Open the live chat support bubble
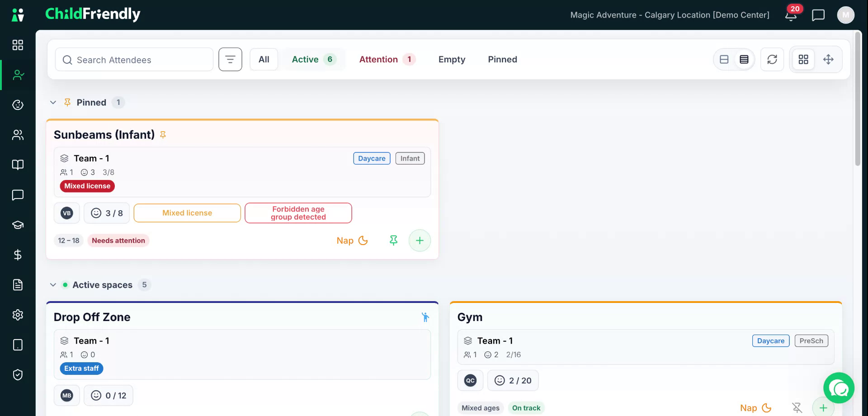This screenshot has height=416, width=868. click(x=839, y=388)
